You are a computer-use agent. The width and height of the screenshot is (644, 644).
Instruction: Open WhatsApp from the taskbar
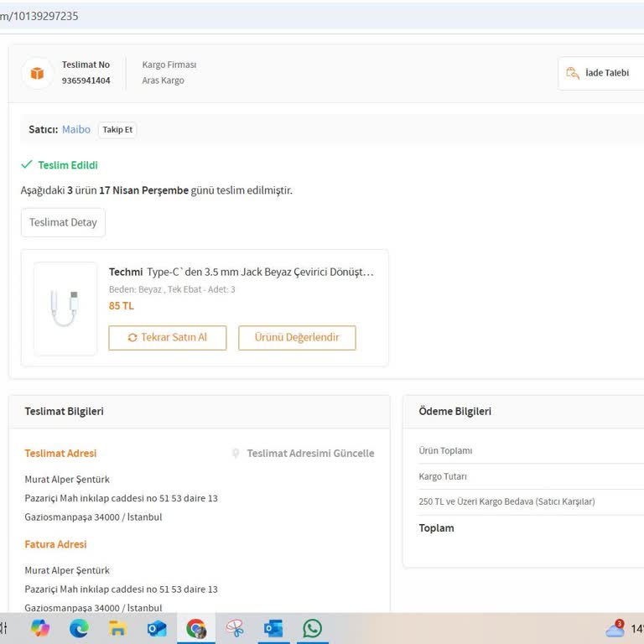pyautogui.click(x=312, y=628)
